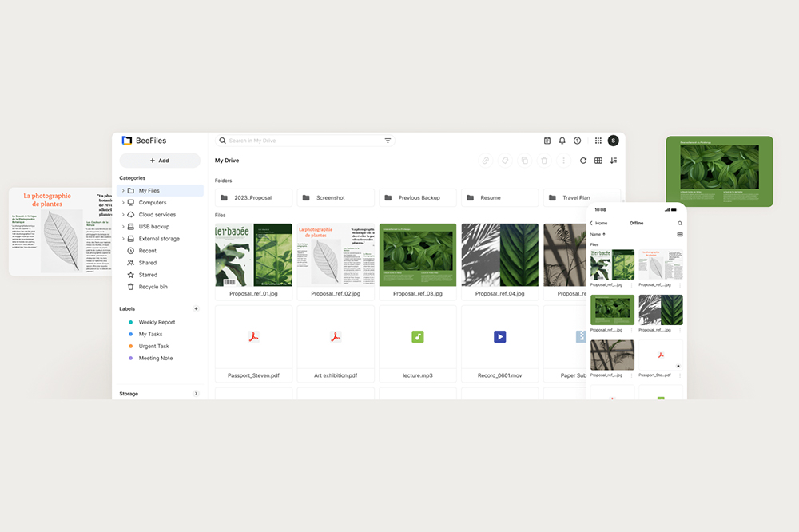Open the more options vertical dots
Image resolution: width=799 pixels, height=532 pixels.
point(563,161)
